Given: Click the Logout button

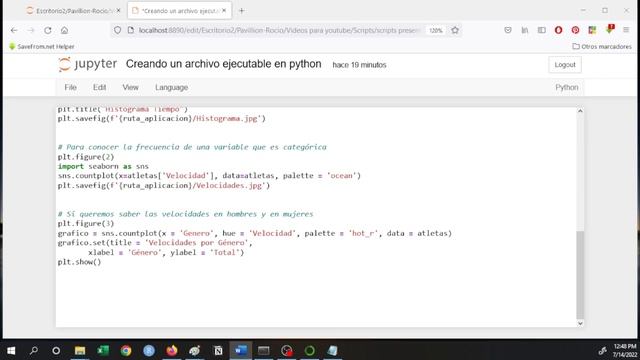Looking at the screenshot, I should click(x=565, y=65).
